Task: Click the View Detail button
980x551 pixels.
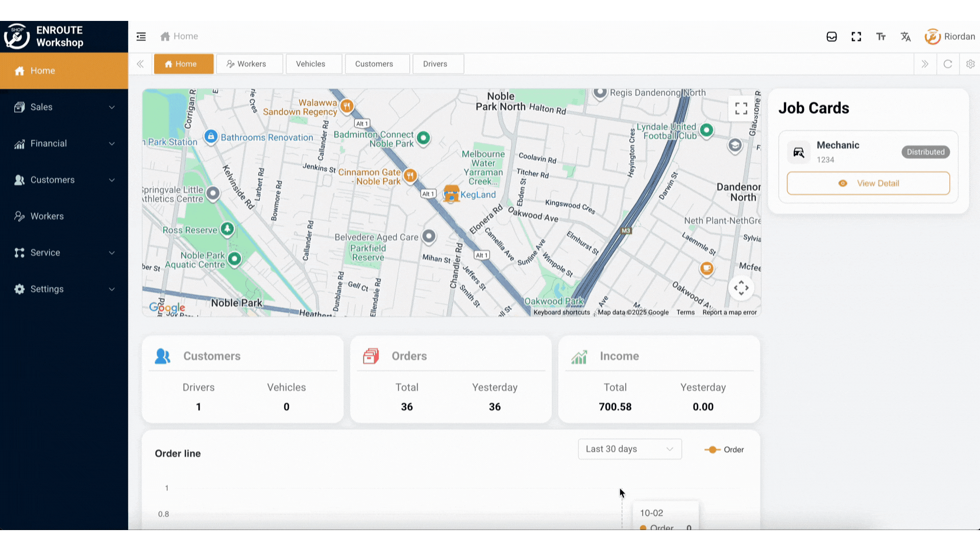Action: click(868, 183)
